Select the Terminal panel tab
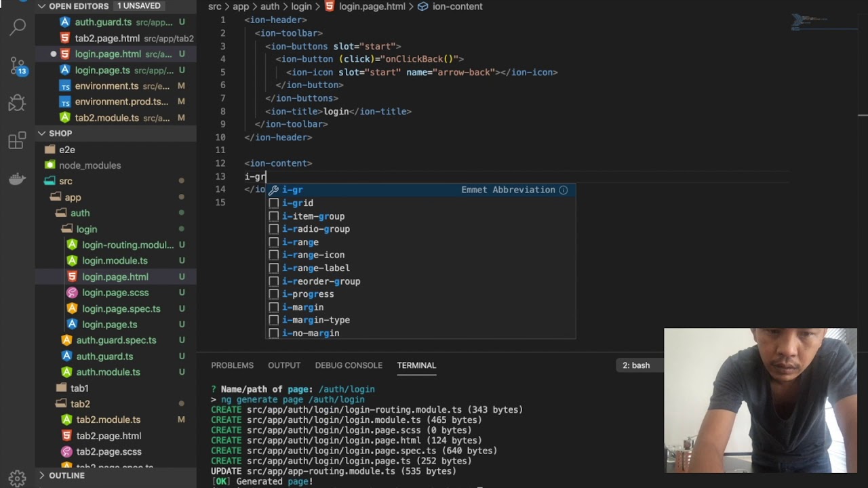868x488 pixels. pyautogui.click(x=416, y=365)
